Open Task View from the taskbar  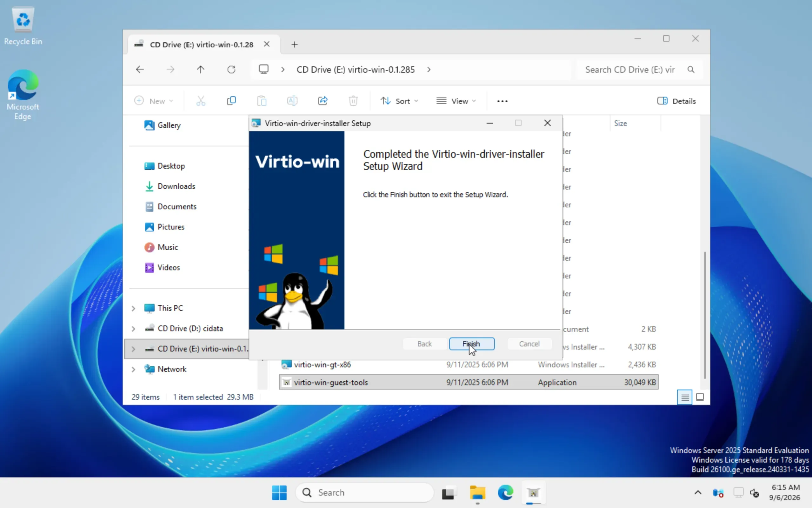[x=449, y=492]
